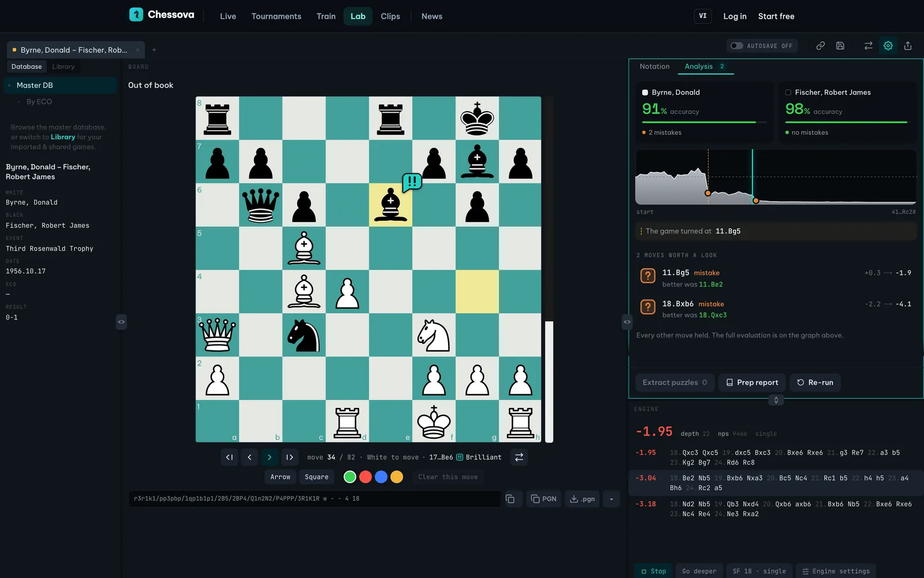Click the Re-run analysis button
This screenshot has height=578, width=924.
tap(815, 383)
